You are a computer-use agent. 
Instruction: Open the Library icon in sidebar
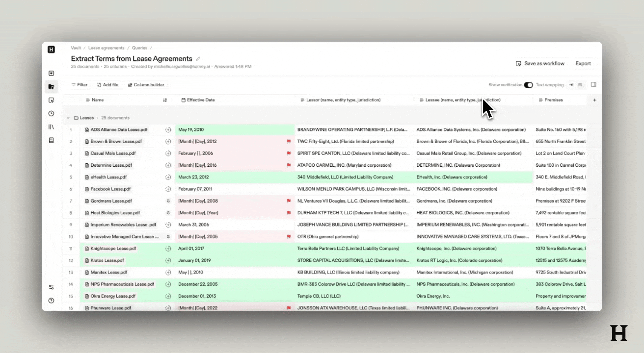tap(52, 127)
